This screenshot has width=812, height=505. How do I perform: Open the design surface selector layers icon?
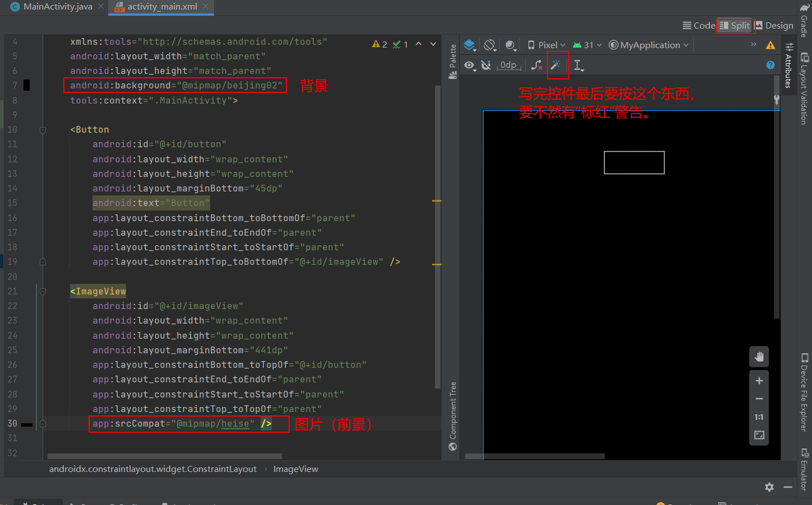pyautogui.click(x=470, y=45)
